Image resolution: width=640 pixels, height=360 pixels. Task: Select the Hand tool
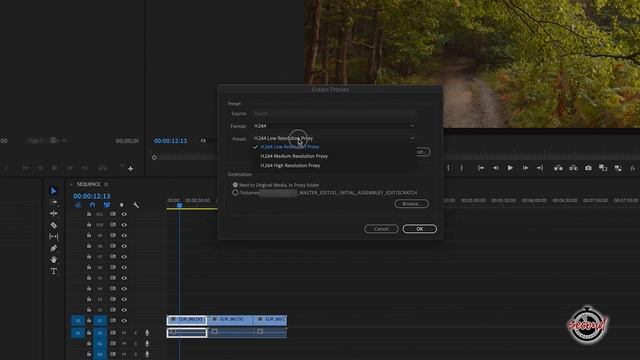click(53, 259)
